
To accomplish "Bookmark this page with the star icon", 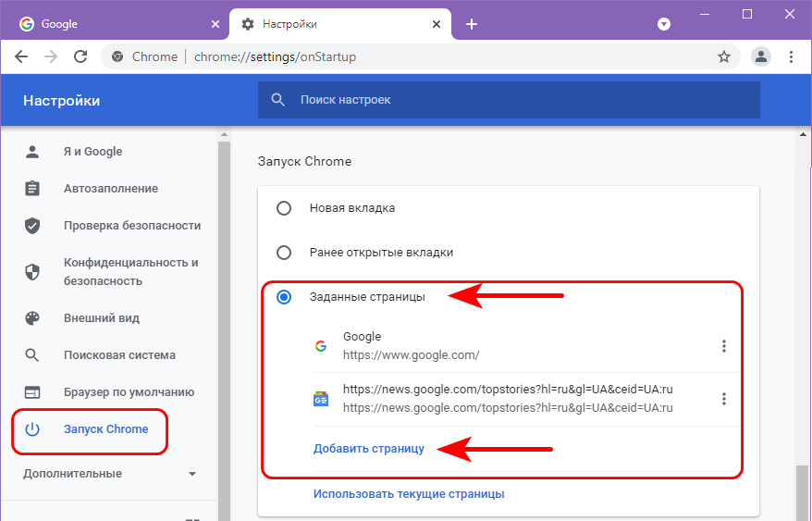I will point(724,56).
